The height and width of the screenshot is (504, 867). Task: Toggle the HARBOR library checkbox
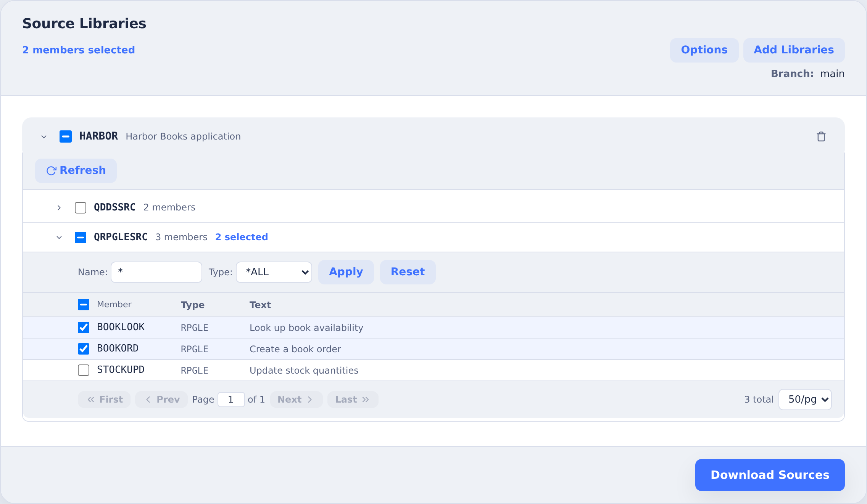[x=66, y=136]
